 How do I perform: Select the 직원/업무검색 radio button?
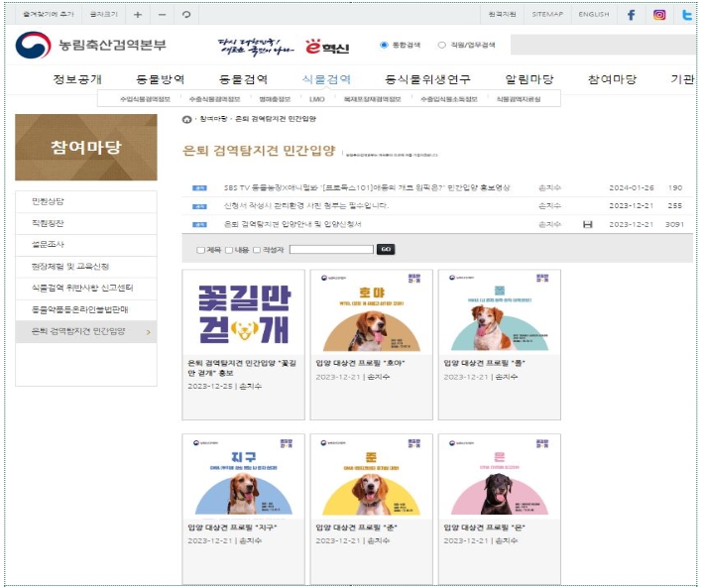coord(441,45)
